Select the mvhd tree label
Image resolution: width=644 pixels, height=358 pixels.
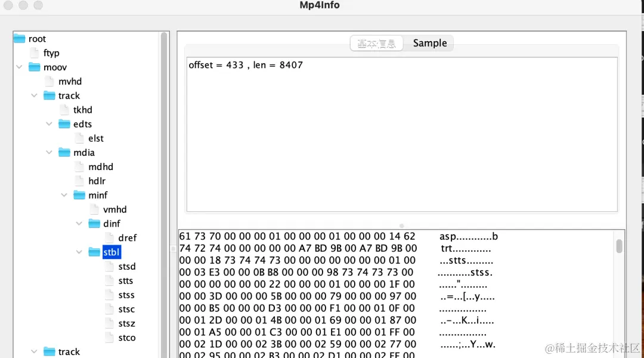(70, 81)
